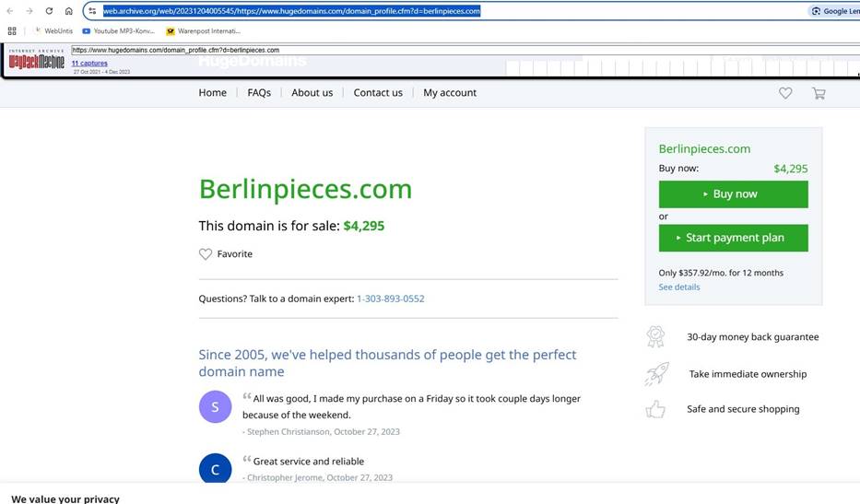Open the shopping cart icon
This screenshot has width=860, height=504.
pyautogui.click(x=819, y=93)
